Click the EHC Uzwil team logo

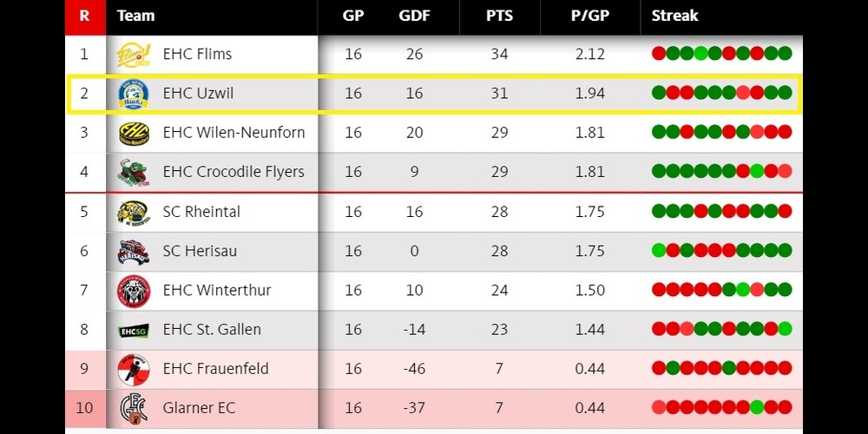tap(134, 94)
